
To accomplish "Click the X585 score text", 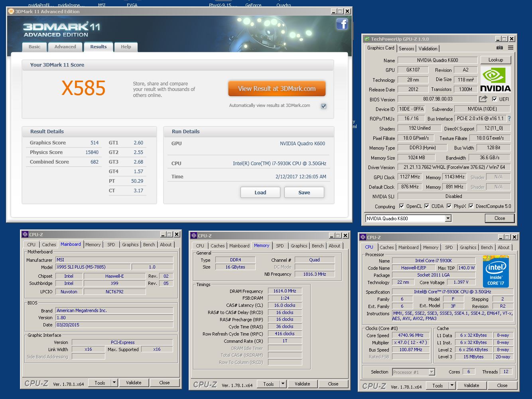I will click(83, 88).
